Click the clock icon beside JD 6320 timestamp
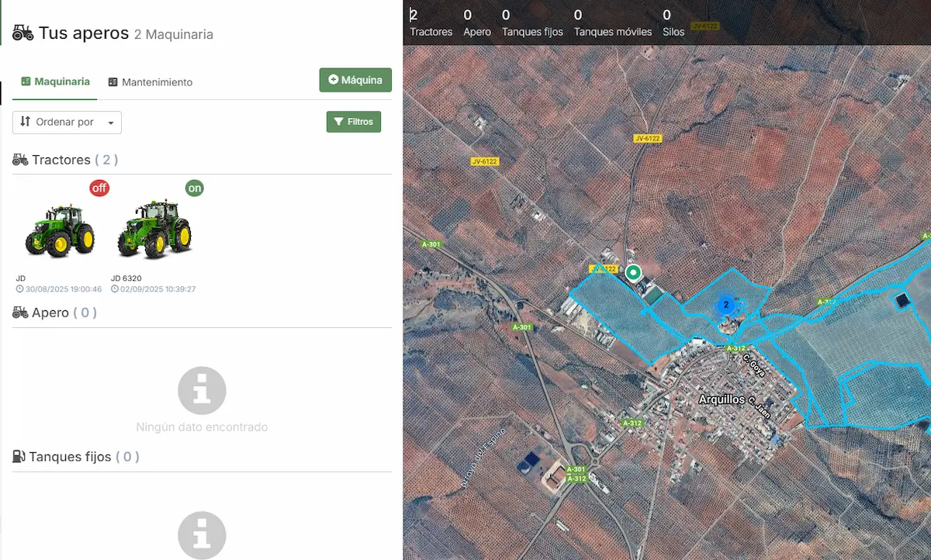This screenshot has width=931, height=560. click(x=115, y=289)
